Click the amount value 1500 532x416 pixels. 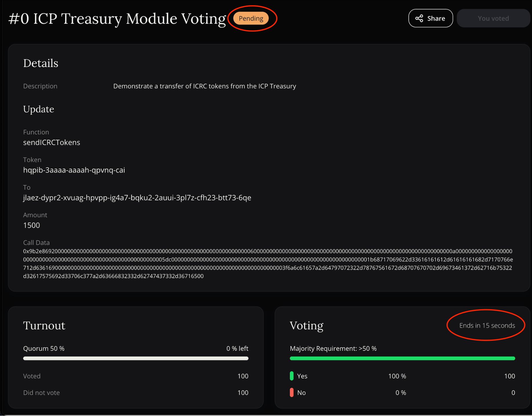pos(32,225)
